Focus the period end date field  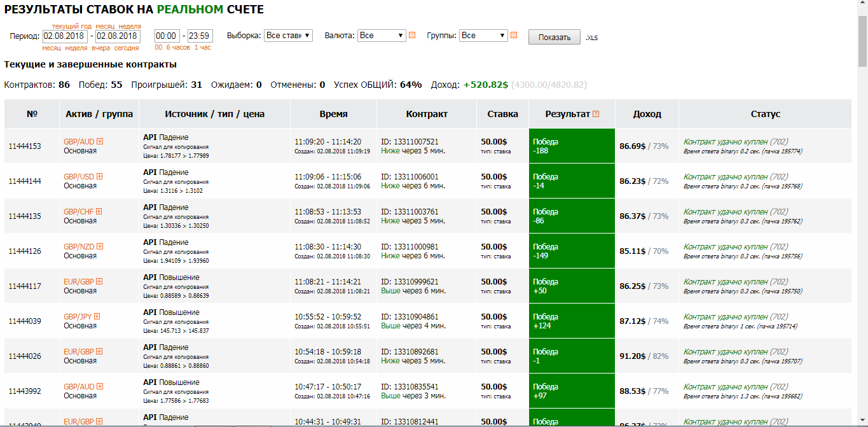click(118, 36)
